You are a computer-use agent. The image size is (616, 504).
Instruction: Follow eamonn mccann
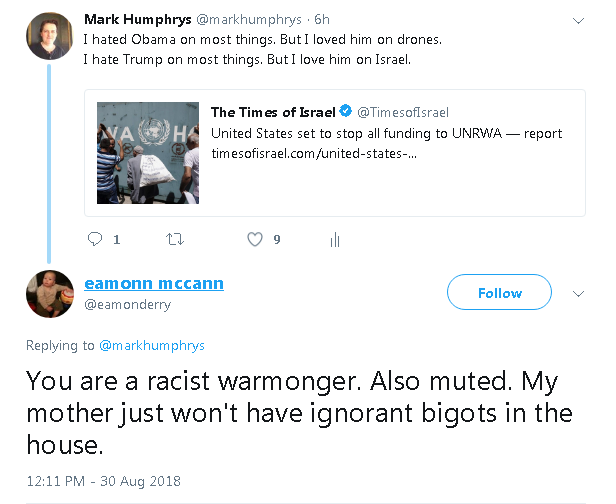pos(499,293)
